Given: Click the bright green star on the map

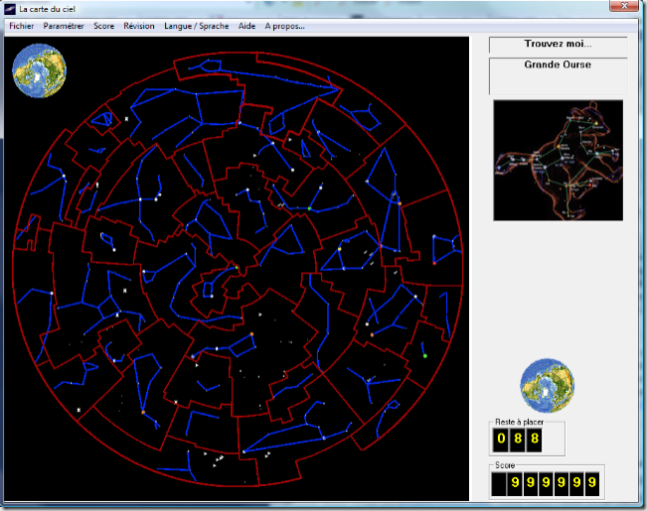Looking at the screenshot, I should (424, 355).
